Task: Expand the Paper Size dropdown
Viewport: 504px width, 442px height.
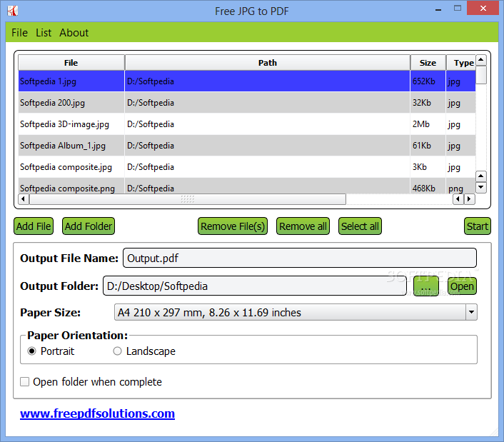Action: (x=472, y=312)
